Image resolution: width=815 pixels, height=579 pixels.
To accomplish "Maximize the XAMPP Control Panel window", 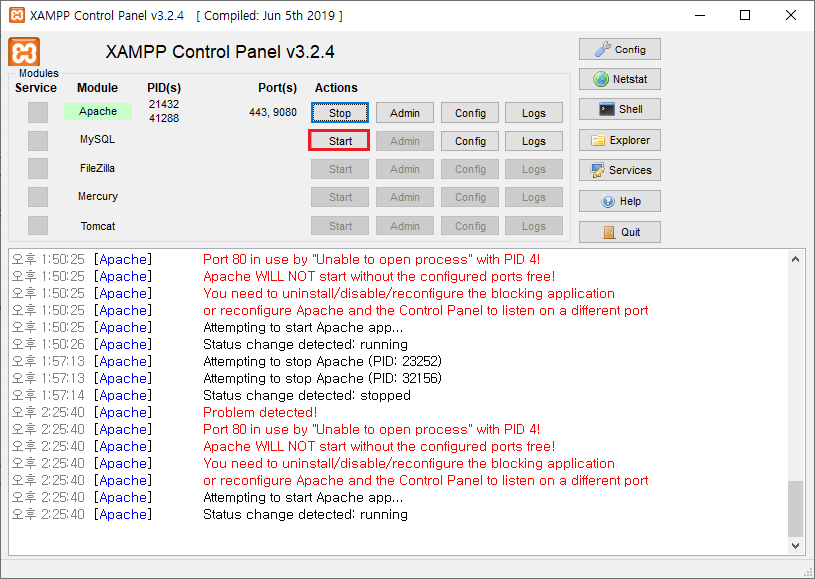I will [x=745, y=15].
